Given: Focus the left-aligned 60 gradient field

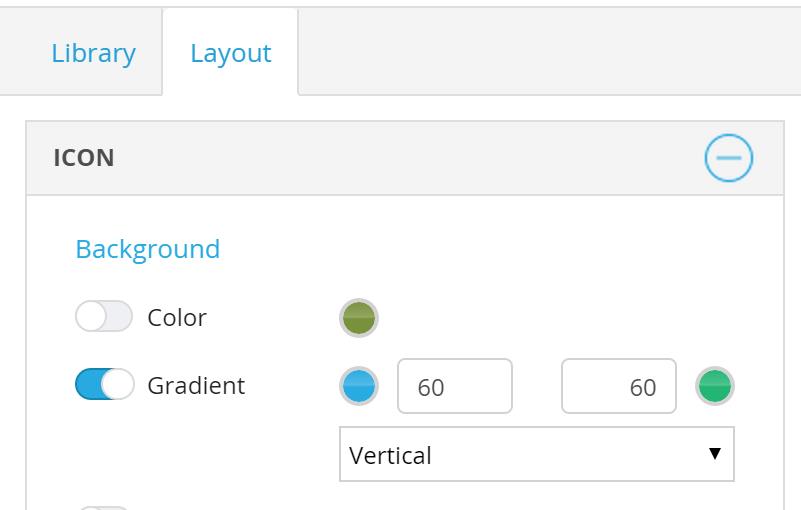Looking at the screenshot, I should click(455, 386).
